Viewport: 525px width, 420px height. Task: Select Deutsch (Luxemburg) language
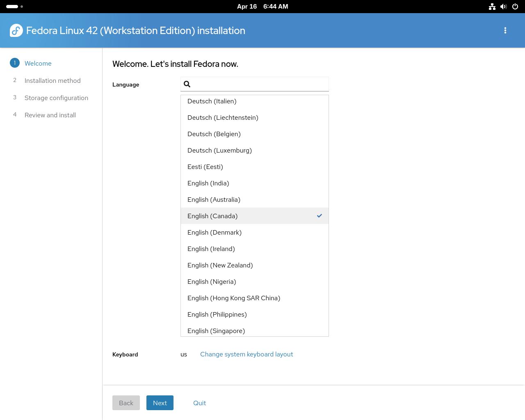click(x=255, y=150)
